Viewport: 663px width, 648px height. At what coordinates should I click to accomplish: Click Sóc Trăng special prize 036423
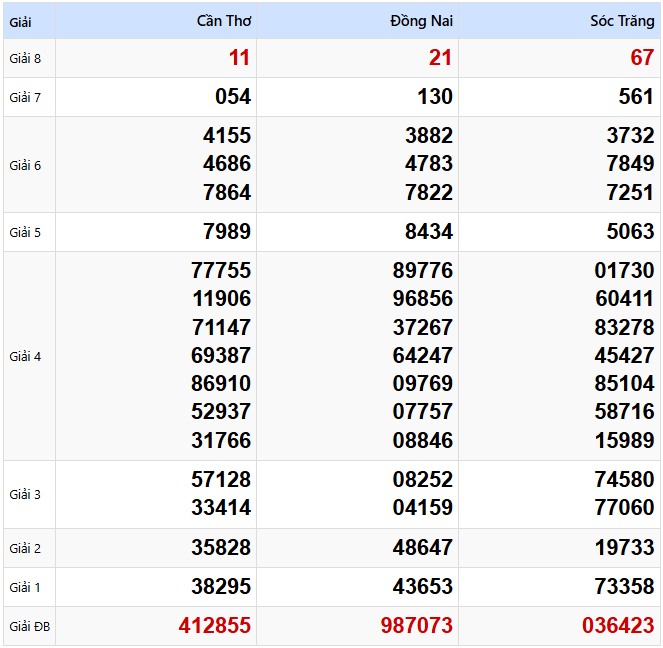point(618,626)
